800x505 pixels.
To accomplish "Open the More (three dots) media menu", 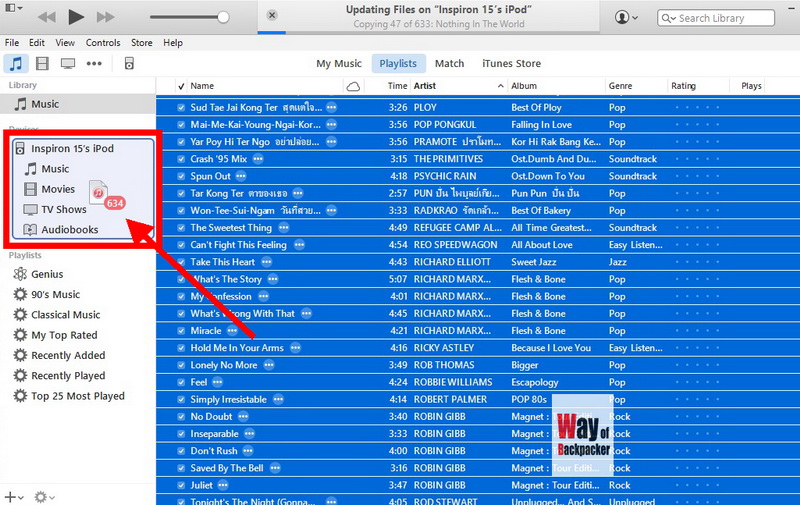I will click(x=94, y=64).
